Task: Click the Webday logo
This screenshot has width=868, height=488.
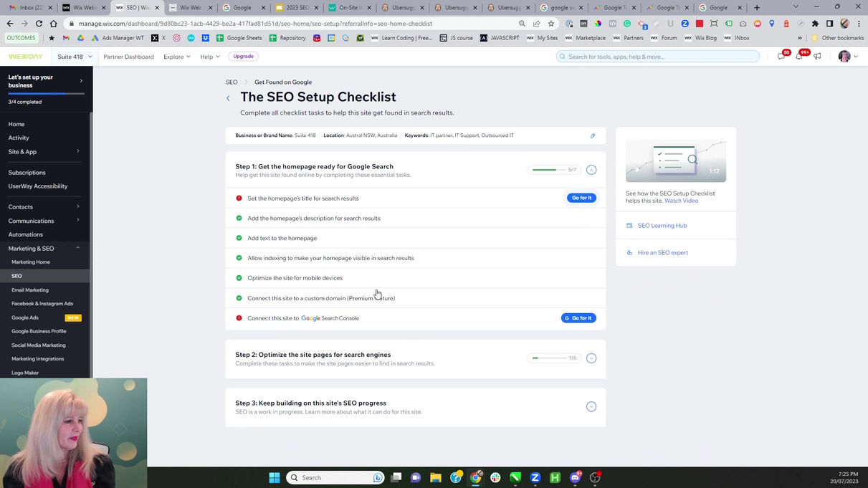Action: pyautogui.click(x=25, y=57)
